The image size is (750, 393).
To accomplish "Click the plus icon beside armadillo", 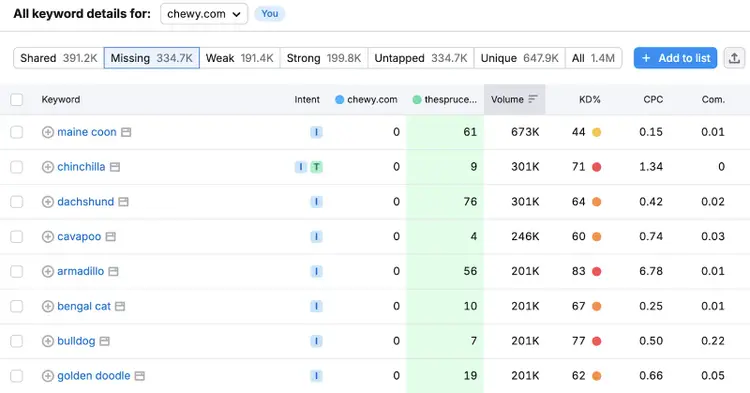I will click(x=47, y=272).
